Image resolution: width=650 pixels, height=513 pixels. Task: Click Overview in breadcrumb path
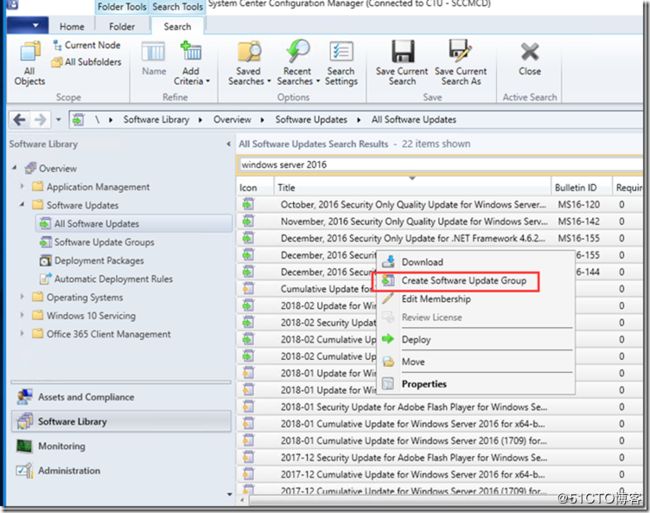pyautogui.click(x=232, y=120)
